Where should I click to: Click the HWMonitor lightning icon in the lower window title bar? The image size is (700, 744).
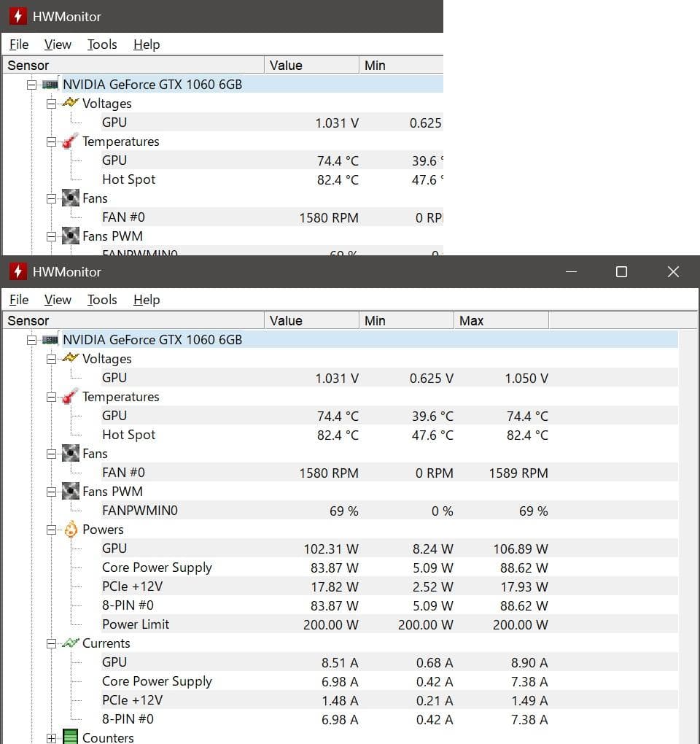pos(17,271)
